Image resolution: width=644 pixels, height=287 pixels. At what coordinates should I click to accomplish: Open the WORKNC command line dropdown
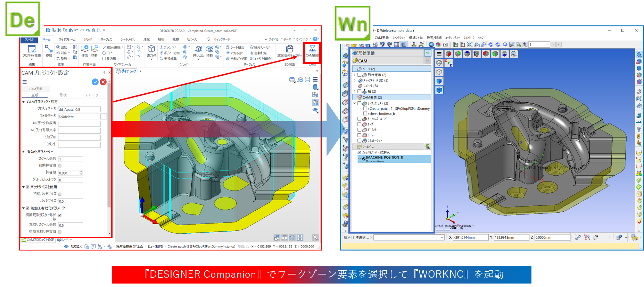pos(442,237)
